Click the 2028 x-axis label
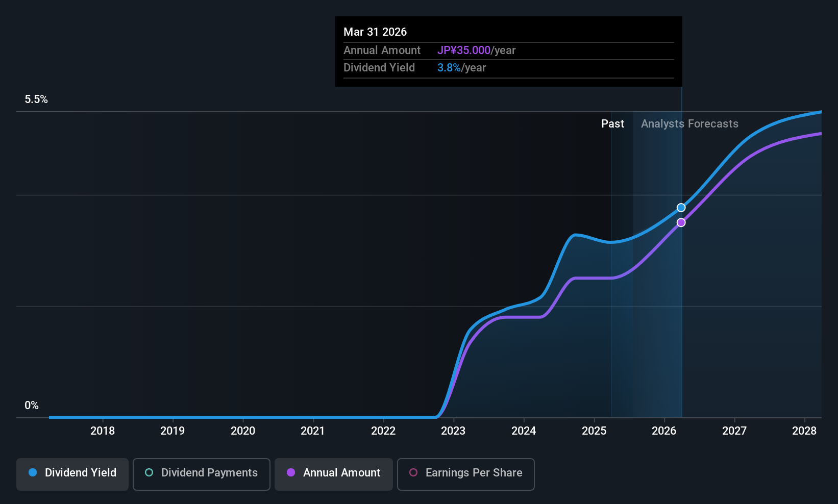Image resolution: width=838 pixels, height=504 pixels. 804,431
